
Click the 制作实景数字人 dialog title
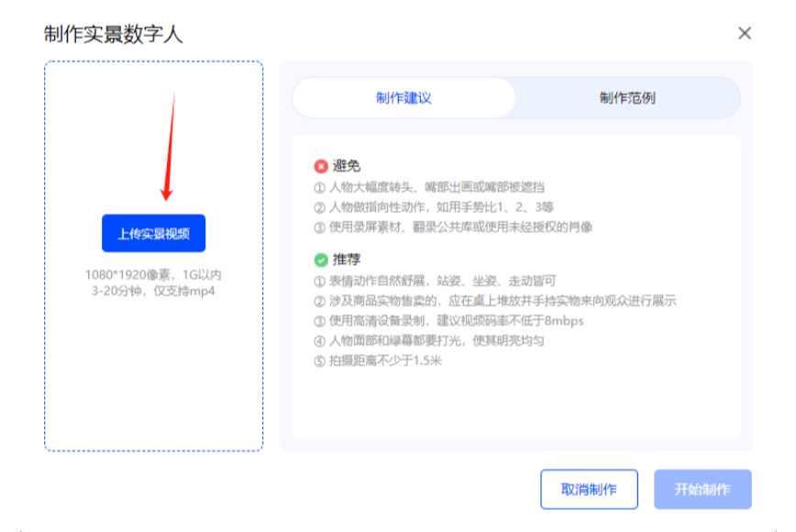tap(113, 35)
